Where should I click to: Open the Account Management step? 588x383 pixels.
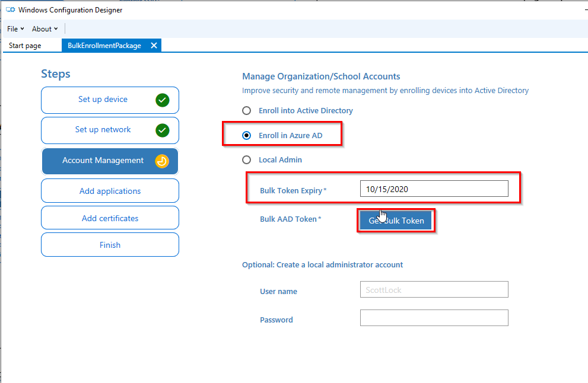[110, 161]
